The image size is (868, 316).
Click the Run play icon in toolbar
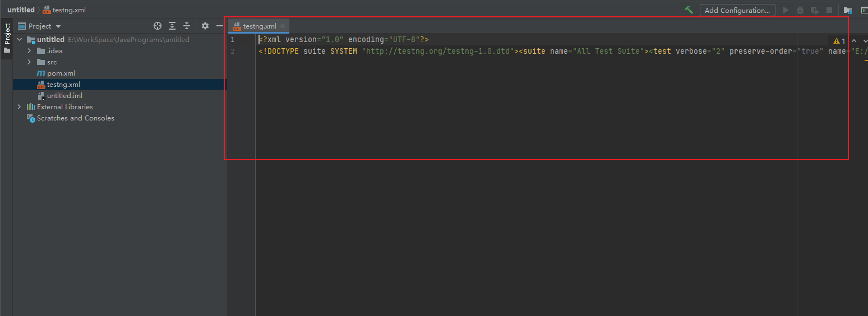tap(786, 10)
